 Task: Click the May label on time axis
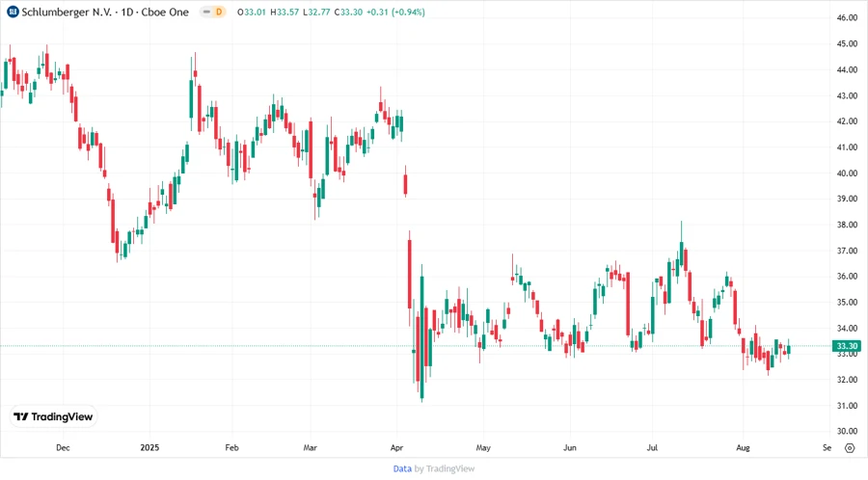click(x=483, y=447)
